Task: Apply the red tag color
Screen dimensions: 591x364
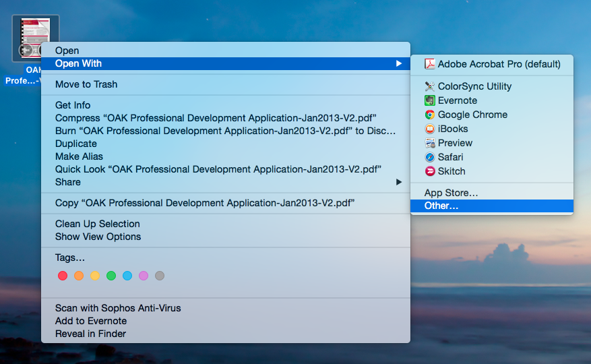Action: coord(63,276)
